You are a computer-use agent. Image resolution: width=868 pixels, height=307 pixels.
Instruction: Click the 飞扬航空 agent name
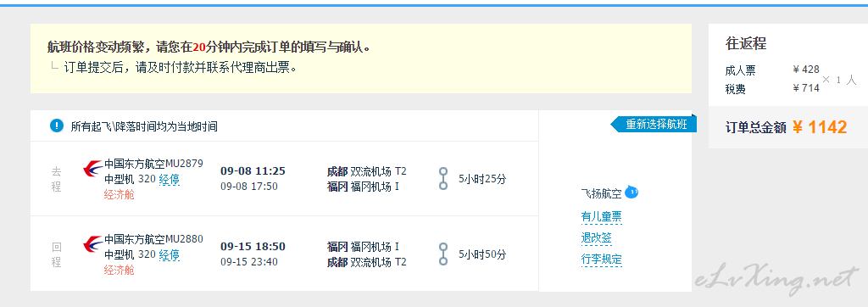[601, 193]
